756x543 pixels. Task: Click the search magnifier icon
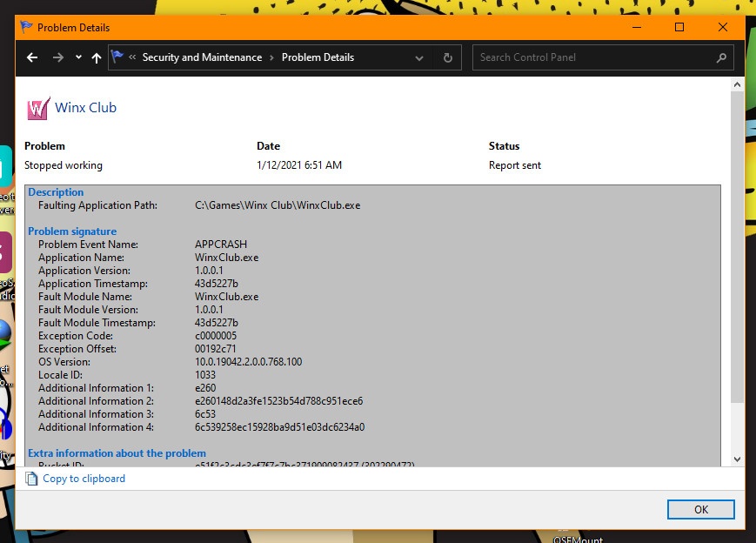722,58
